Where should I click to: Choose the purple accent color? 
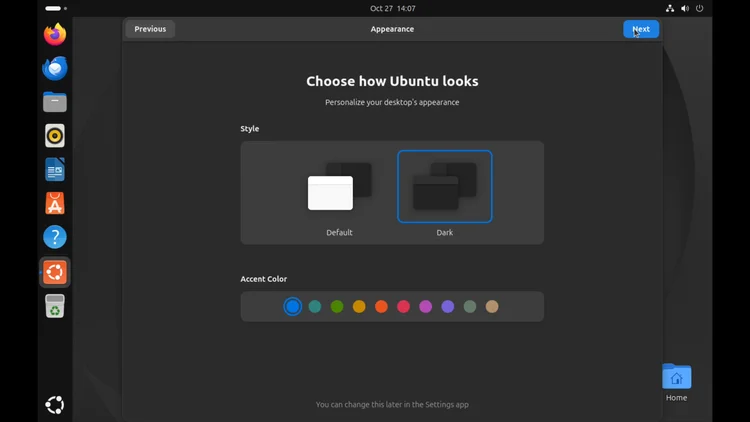pos(448,306)
